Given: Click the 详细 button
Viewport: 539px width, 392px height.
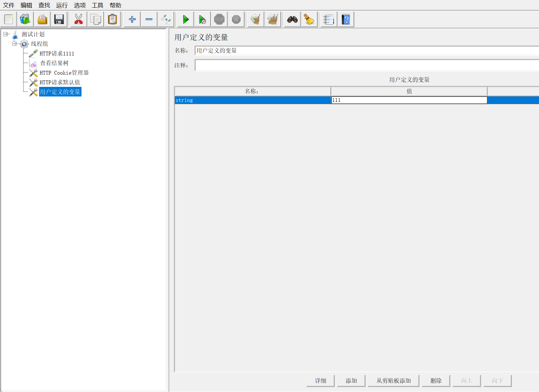Looking at the screenshot, I should [x=321, y=381].
